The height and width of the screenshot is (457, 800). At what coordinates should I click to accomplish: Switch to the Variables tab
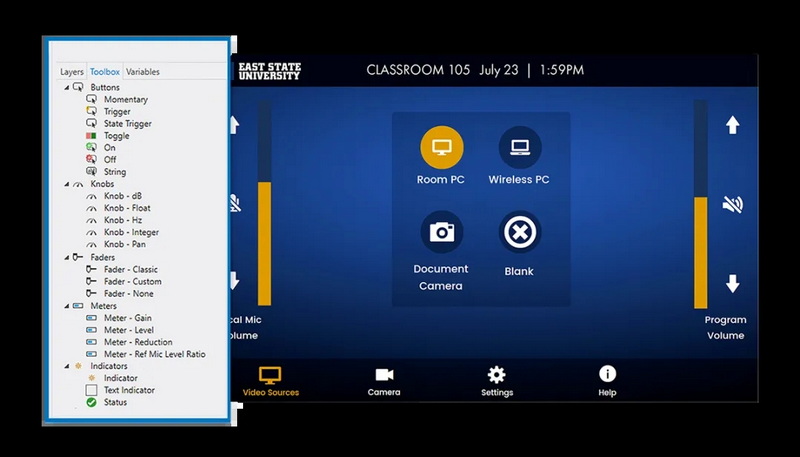click(142, 72)
